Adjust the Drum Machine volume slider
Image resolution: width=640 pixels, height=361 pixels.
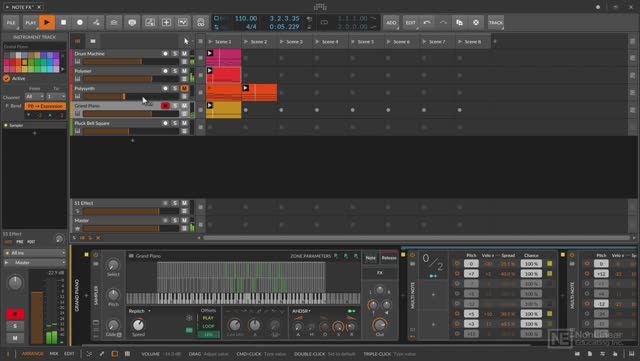pos(131,62)
